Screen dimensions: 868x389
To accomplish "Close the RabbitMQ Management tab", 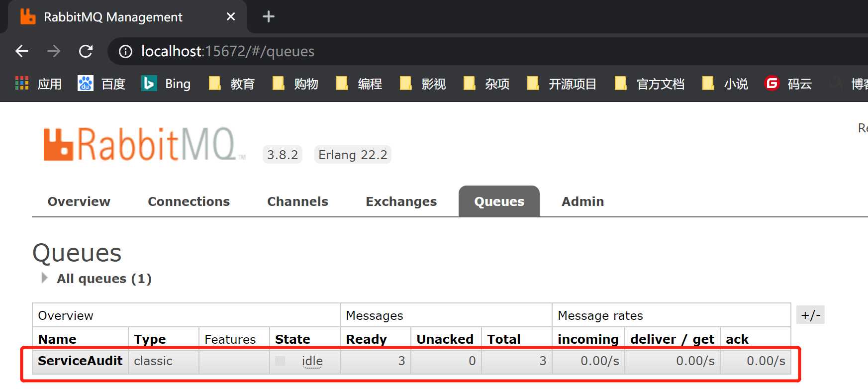I will [x=230, y=17].
